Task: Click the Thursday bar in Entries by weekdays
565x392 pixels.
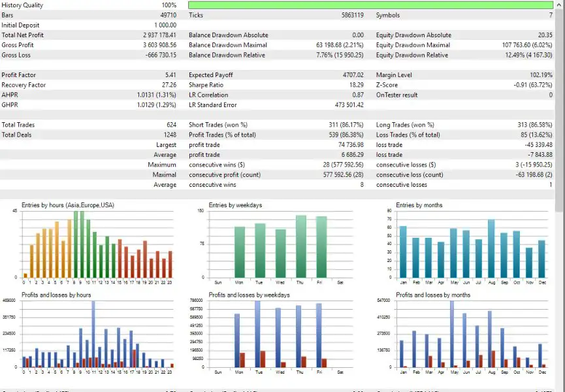Action: coord(301,246)
